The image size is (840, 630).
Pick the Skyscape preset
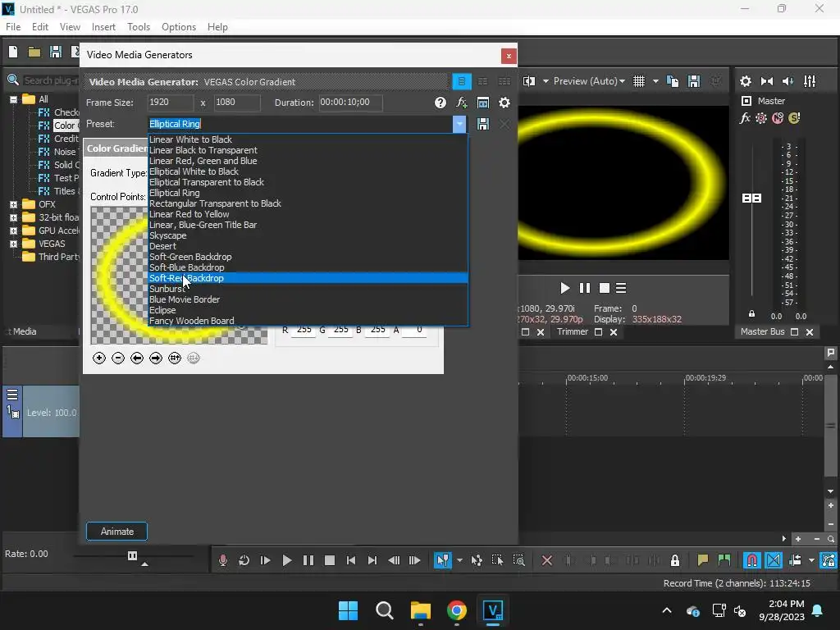pyautogui.click(x=308, y=235)
